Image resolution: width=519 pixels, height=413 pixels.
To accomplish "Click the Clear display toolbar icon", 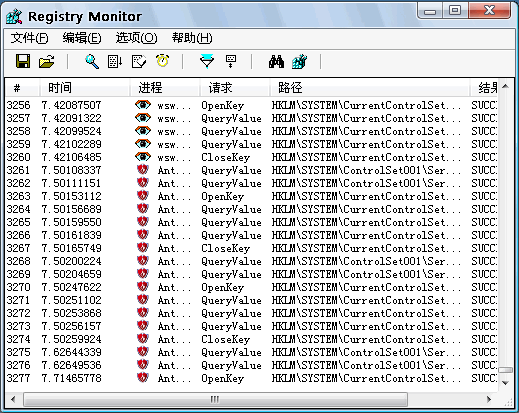I will pos(139,61).
